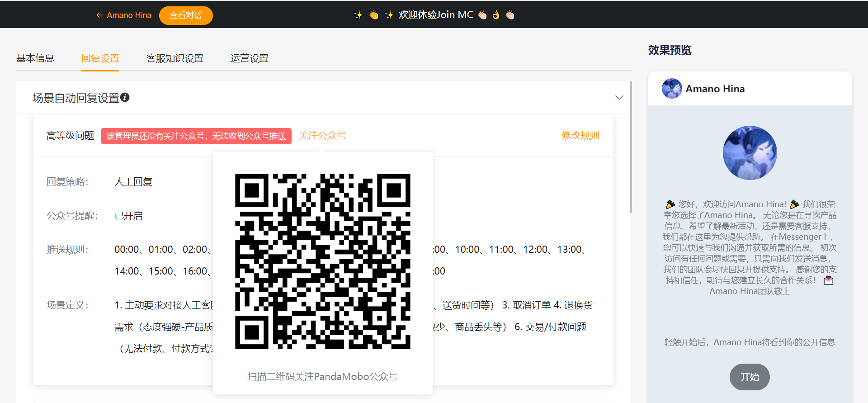
Task: Open 修改规则 to edit rules
Action: [580, 136]
